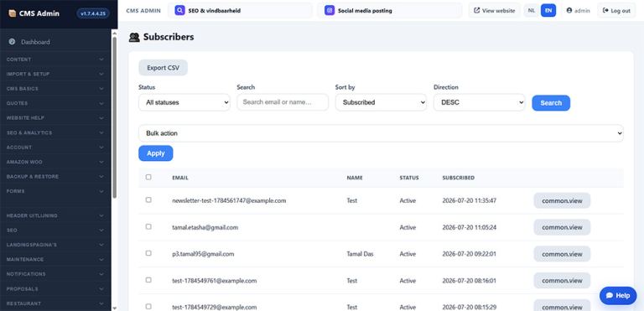Click the timestamp 2026-07-20 11:05:24
This screenshot has height=311, width=644.
(x=469, y=227)
